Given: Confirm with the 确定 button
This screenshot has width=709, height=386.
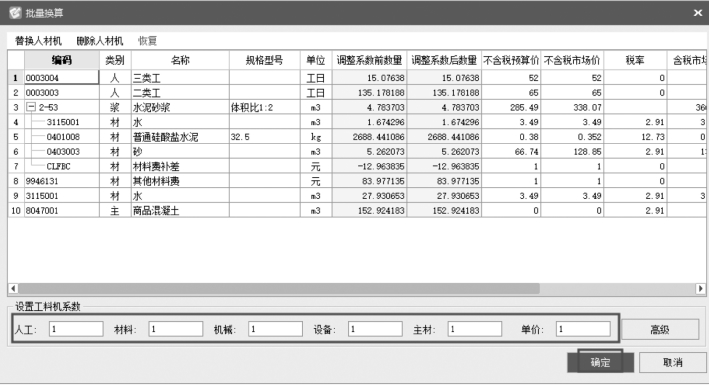Looking at the screenshot, I should [600, 362].
